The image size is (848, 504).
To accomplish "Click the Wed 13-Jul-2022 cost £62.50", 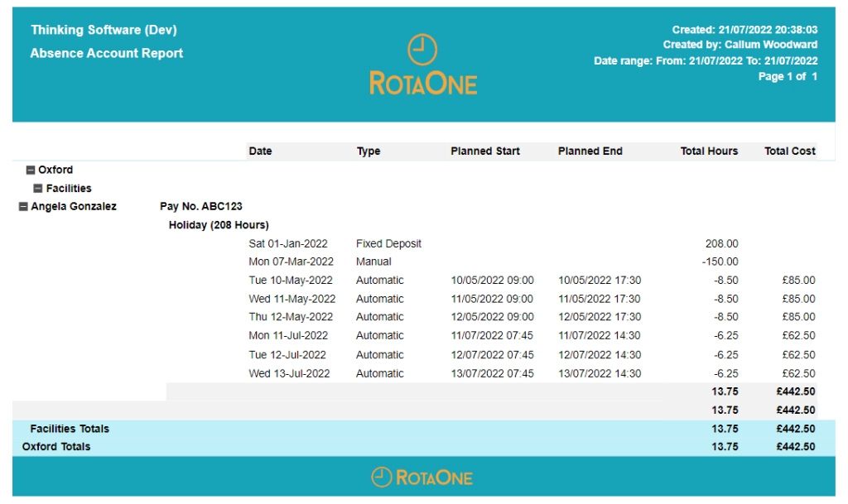I will point(797,374).
